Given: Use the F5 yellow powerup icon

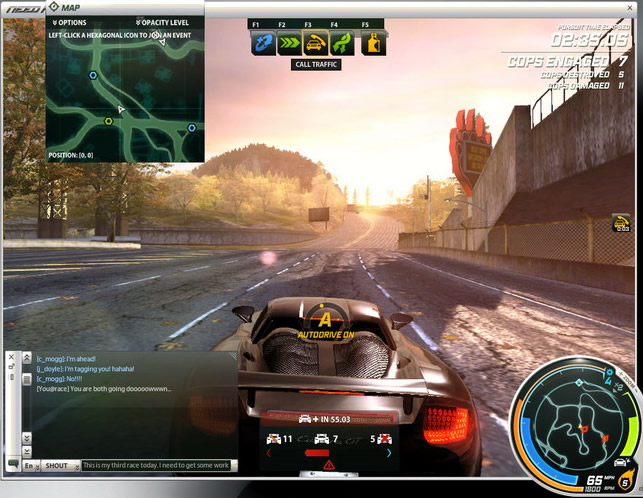Looking at the screenshot, I should [x=373, y=43].
